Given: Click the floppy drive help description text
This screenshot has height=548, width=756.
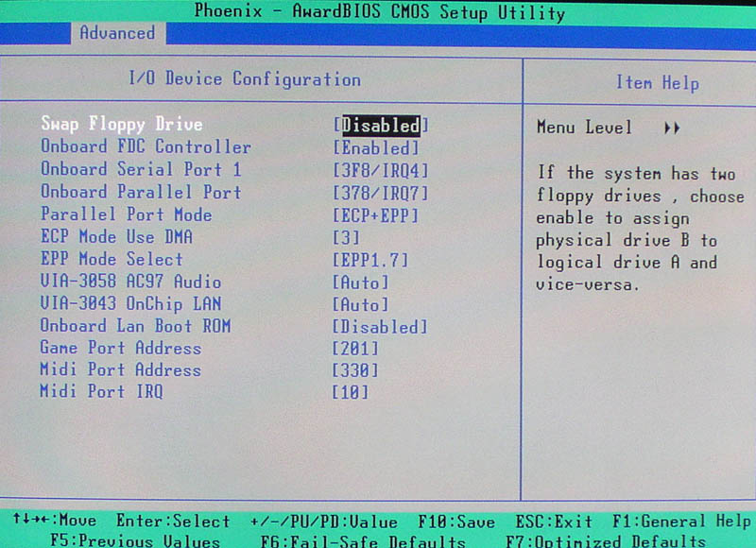Looking at the screenshot, I should click(641, 229).
